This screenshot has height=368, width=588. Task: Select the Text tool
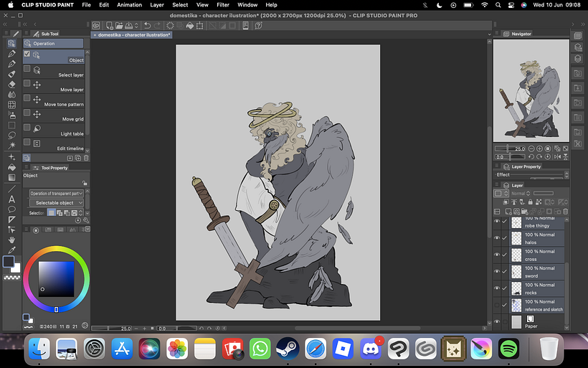[11, 199]
